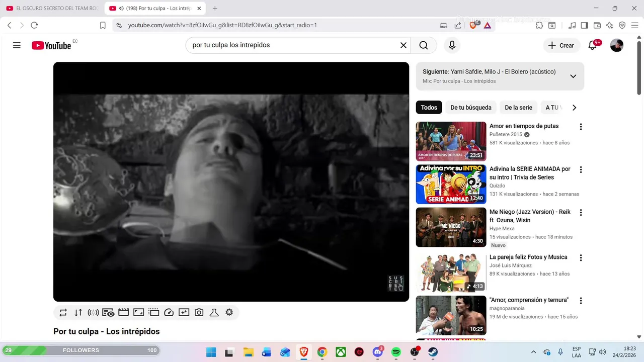This screenshot has height=362, width=644.
Task: Click the Crear button
Action: tap(561, 45)
